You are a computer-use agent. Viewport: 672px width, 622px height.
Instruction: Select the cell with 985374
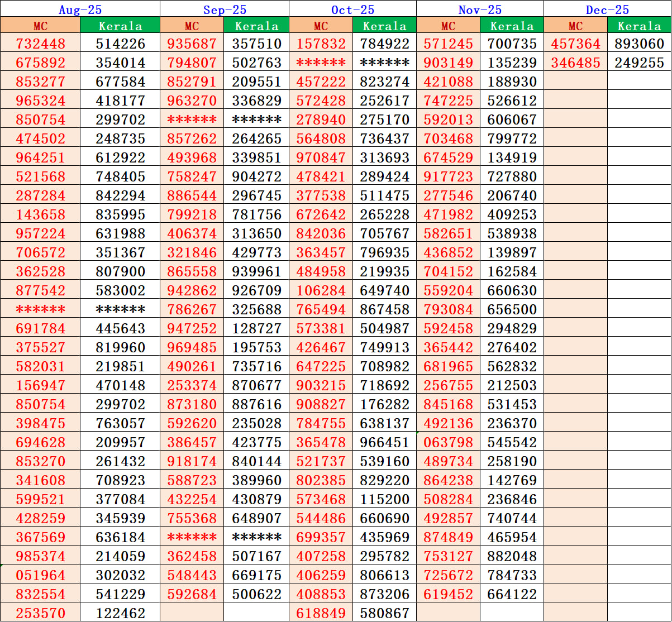[x=40, y=556]
